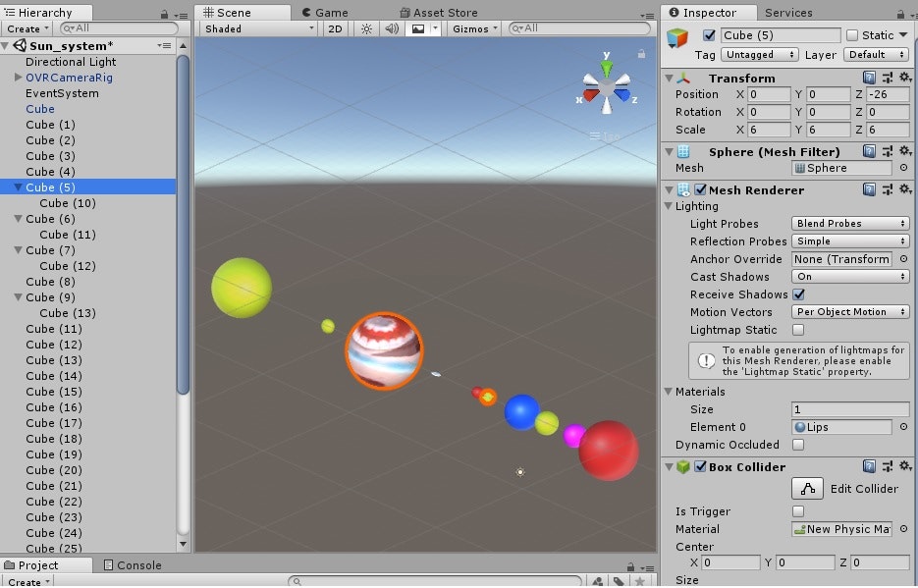Click the red X axis gizmo cone
The height and width of the screenshot is (588, 918).
point(591,94)
